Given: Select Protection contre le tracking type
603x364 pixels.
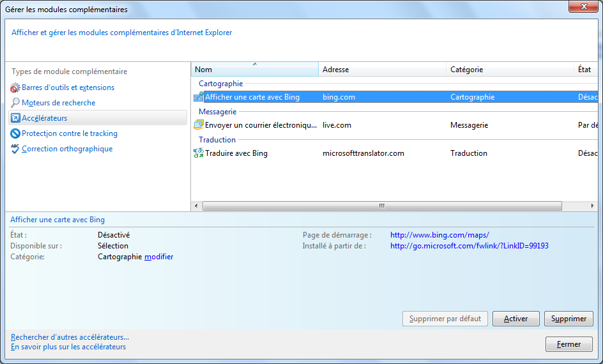Looking at the screenshot, I should coord(70,133).
